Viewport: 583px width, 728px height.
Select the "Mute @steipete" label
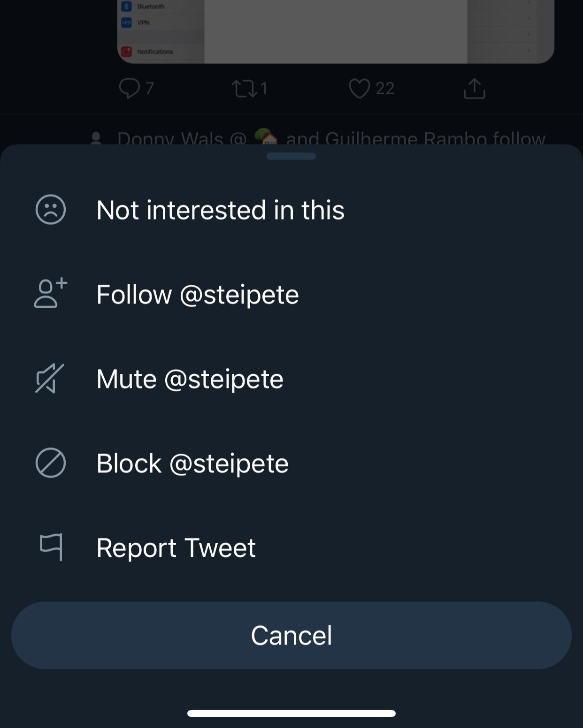(x=190, y=379)
